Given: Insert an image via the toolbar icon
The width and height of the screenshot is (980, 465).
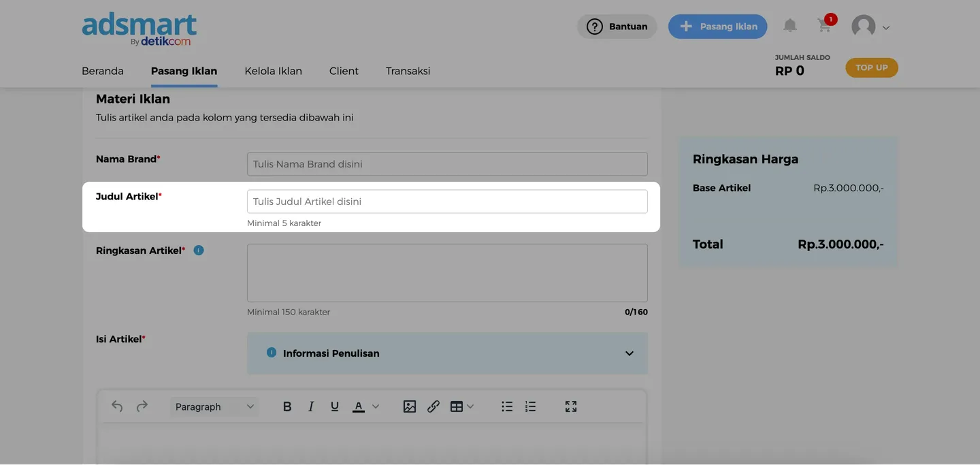Looking at the screenshot, I should 409,406.
